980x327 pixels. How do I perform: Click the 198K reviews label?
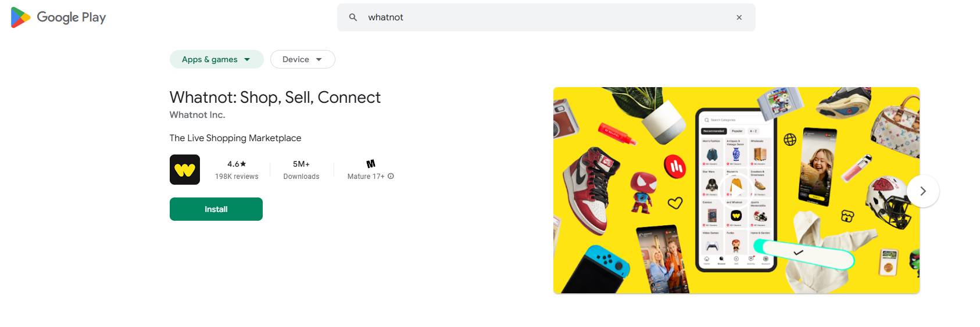(237, 177)
